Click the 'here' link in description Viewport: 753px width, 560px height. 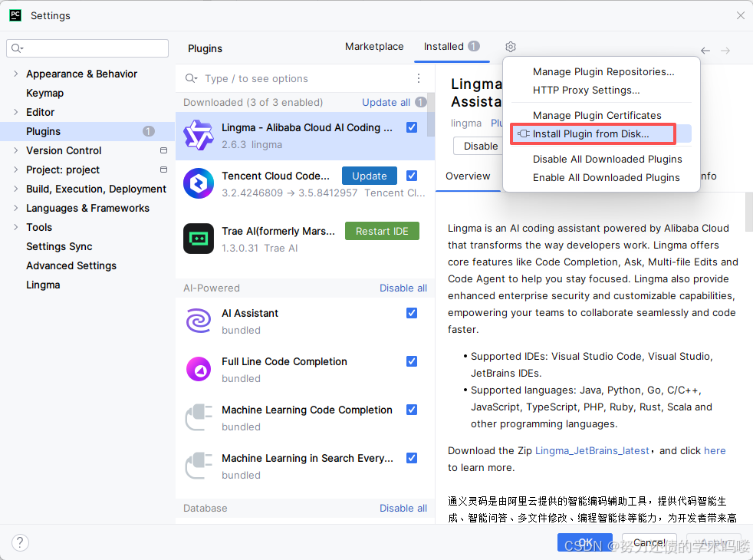click(x=715, y=450)
